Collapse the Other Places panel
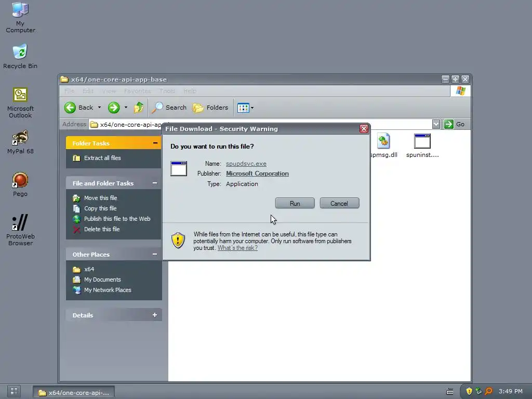532x399 pixels. 155,255
